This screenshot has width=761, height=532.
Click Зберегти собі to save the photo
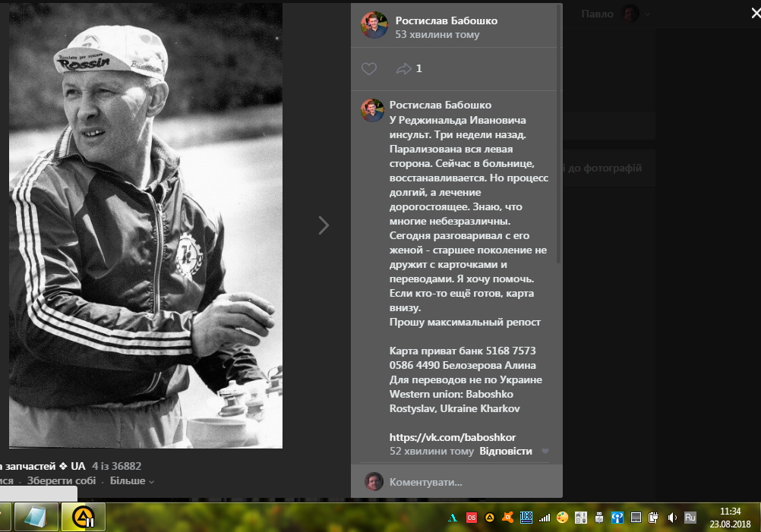coord(62,481)
